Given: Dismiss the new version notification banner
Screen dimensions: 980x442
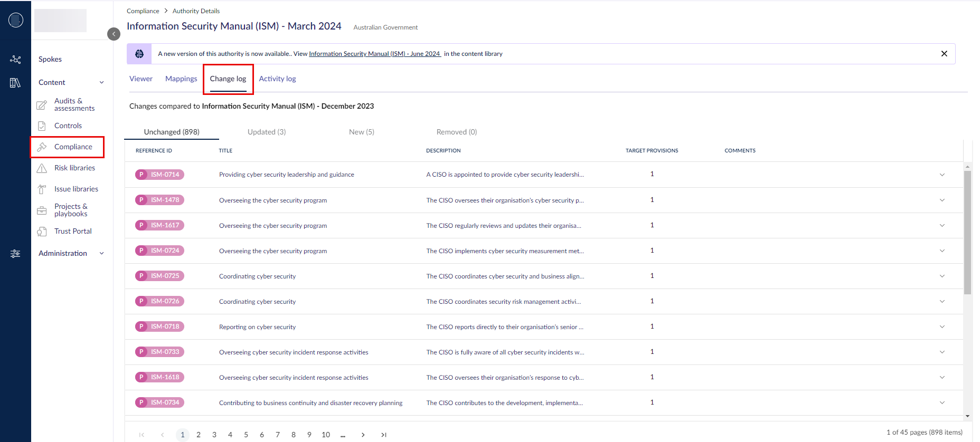Looking at the screenshot, I should click(944, 54).
